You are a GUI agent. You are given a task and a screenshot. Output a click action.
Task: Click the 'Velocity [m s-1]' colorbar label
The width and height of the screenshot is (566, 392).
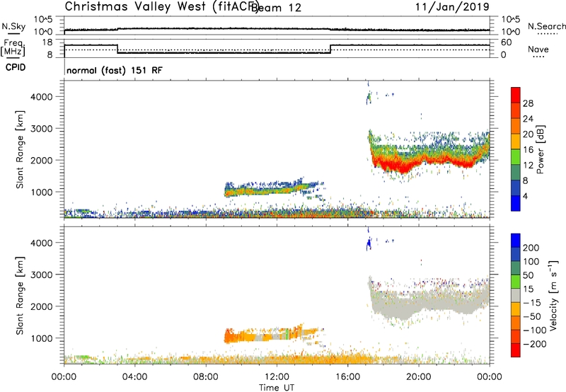pyautogui.click(x=553, y=295)
